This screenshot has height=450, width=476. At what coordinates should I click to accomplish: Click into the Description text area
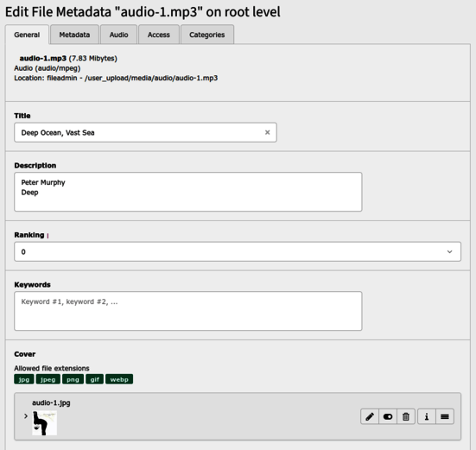(x=188, y=192)
